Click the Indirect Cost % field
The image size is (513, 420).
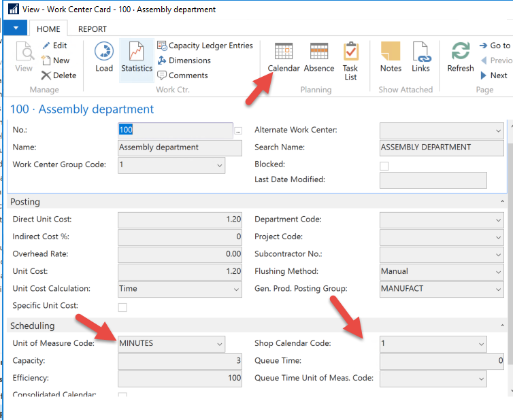(180, 237)
